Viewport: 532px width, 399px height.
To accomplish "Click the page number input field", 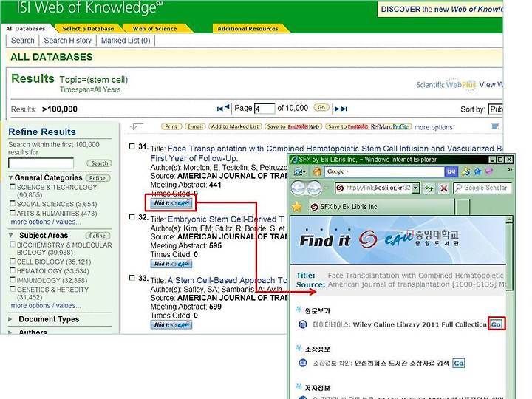I will (x=265, y=109).
